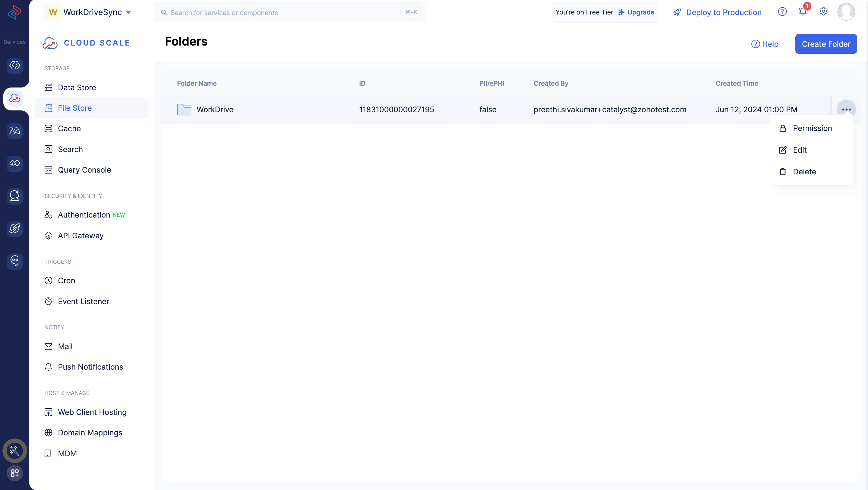This screenshot has height=490, width=868.
Task: Click the Deploy to Production option
Action: 715,11
